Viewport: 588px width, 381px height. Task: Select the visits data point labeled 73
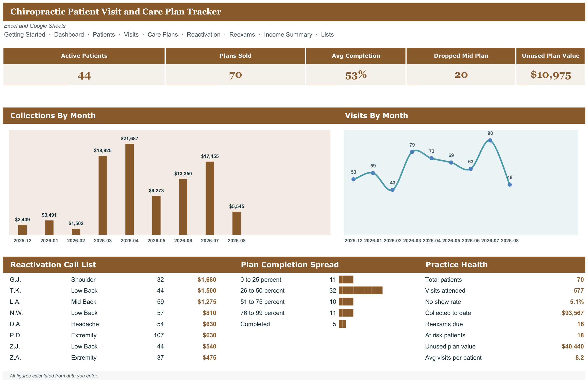pyautogui.click(x=431, y=158)
